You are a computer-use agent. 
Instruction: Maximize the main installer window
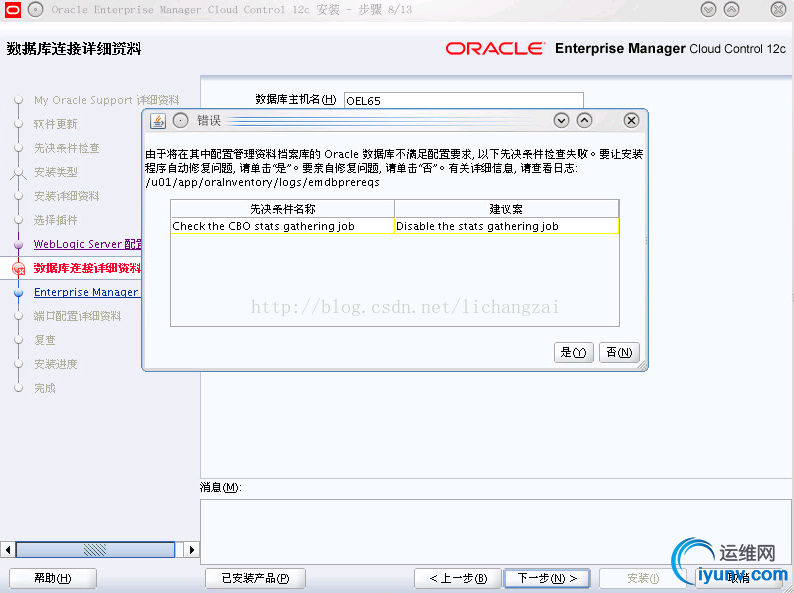tap(731, 10)
